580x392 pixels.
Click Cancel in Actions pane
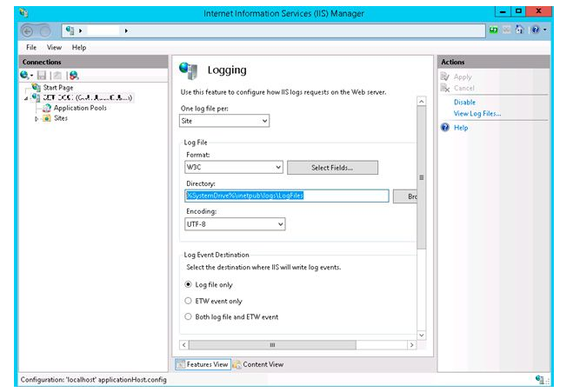coord(463,88)
